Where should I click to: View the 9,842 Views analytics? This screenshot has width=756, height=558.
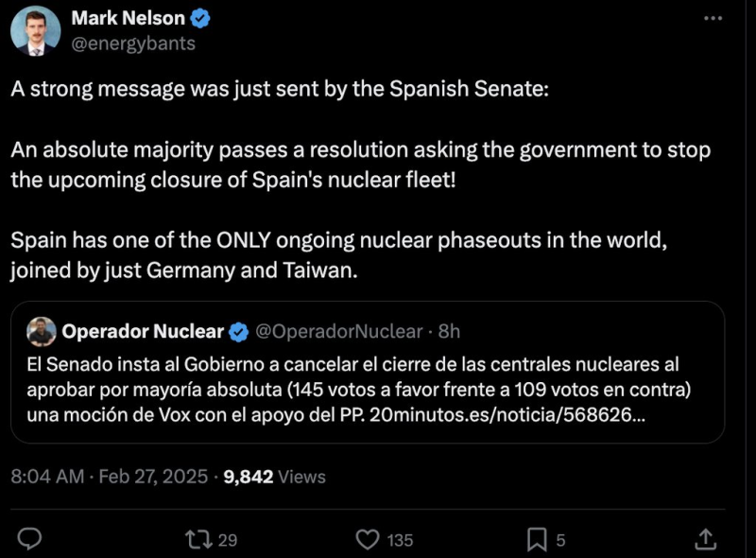(274, 477)
